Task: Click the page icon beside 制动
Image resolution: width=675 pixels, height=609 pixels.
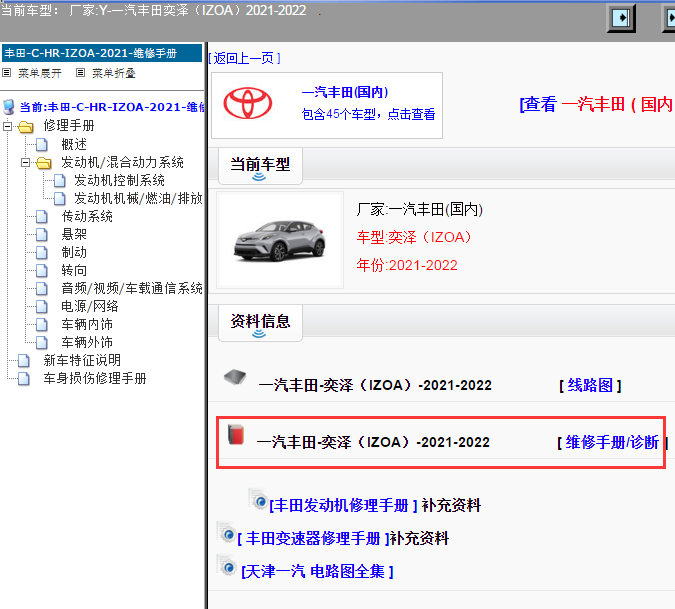Action: (x=42, y=253)
